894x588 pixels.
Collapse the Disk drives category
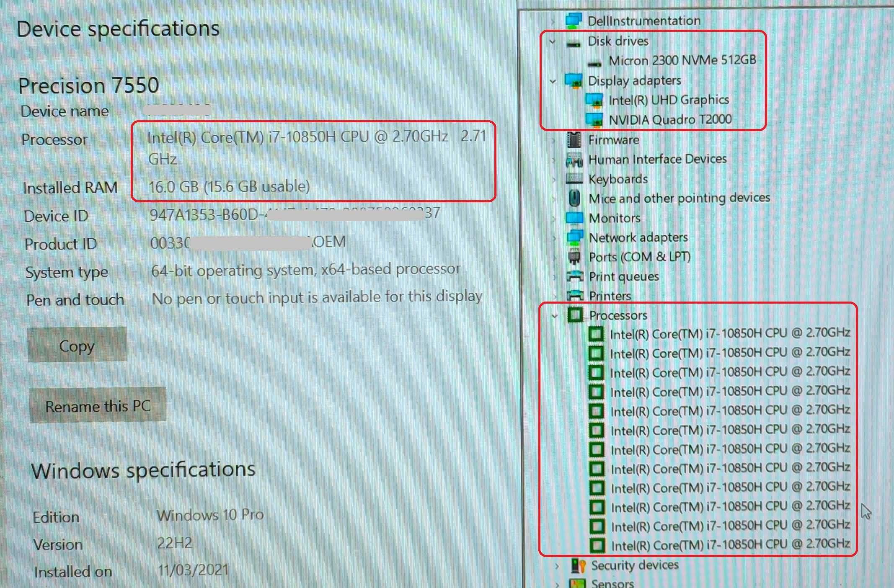click(553, 41)
